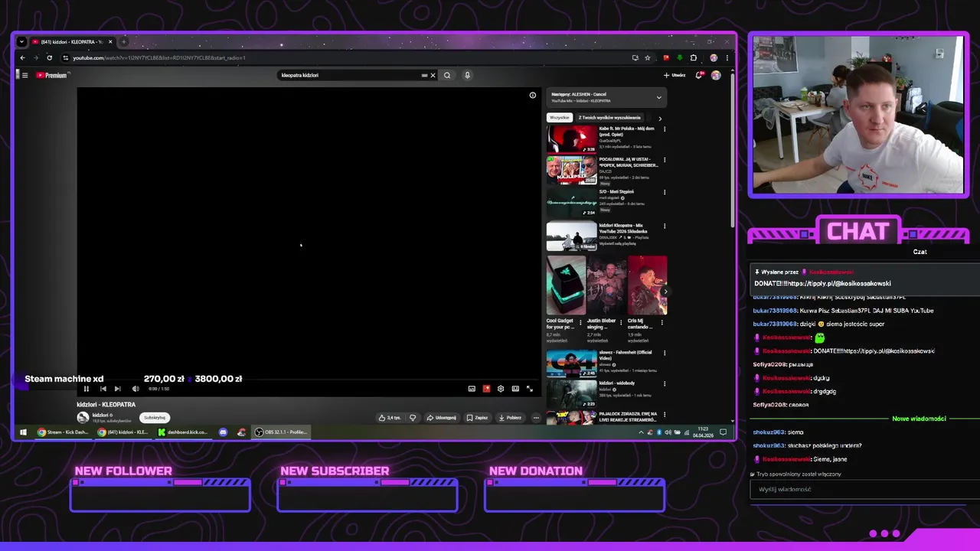Show more filter chips arrow
The width and height of the screenshot is (980, 551).
660,119
